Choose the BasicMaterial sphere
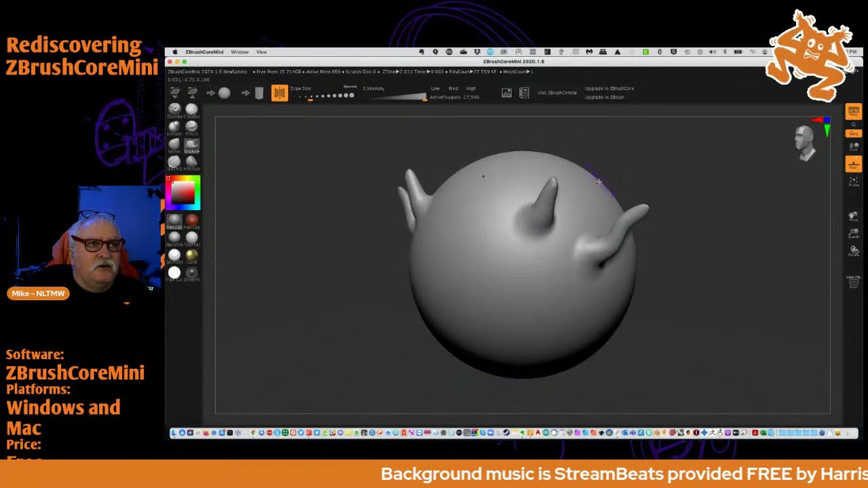 [x=174, y=238]
